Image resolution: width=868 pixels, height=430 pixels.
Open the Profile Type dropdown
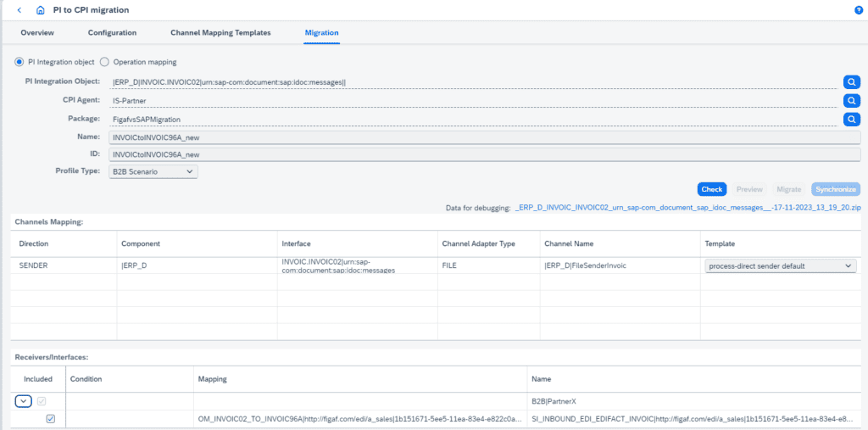coord(153,172)
